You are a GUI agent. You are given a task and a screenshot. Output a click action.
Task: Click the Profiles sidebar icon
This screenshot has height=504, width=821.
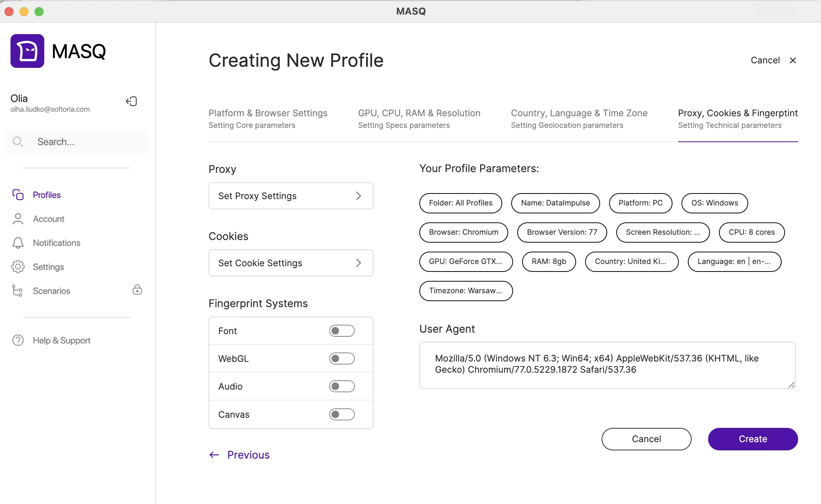tap(18, 195)
